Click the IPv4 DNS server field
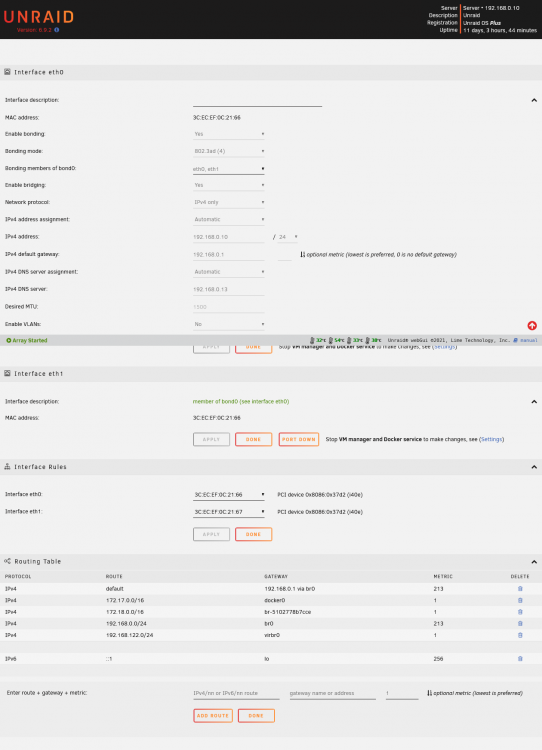Image resolution: width=542 pixels, height=750 pixels. [229, 289]
